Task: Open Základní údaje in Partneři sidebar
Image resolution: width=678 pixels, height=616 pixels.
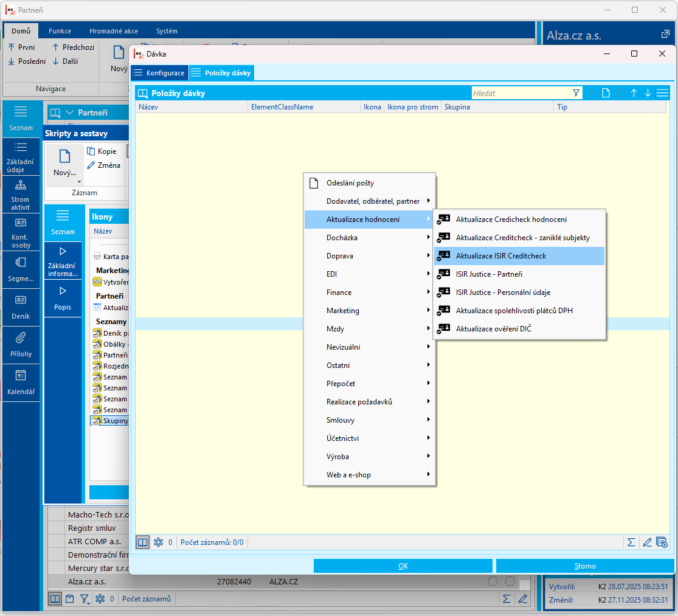Action: tap(21, 157)
